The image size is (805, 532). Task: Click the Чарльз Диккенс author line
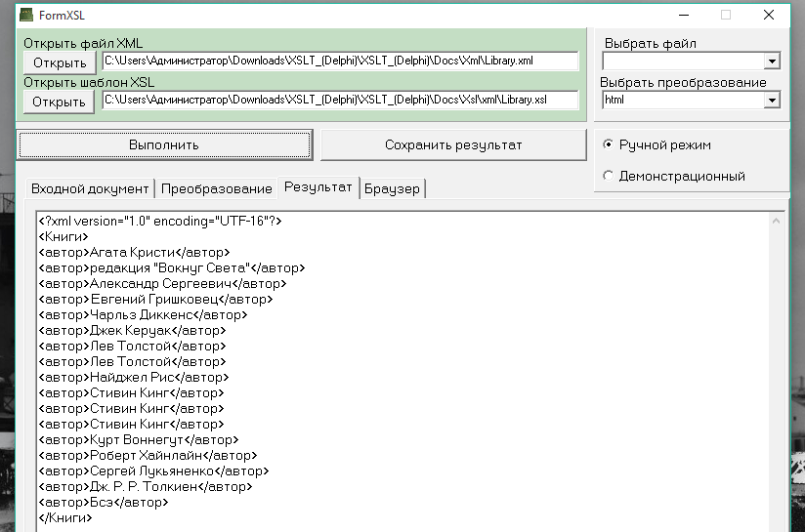[x=143, y=315]
